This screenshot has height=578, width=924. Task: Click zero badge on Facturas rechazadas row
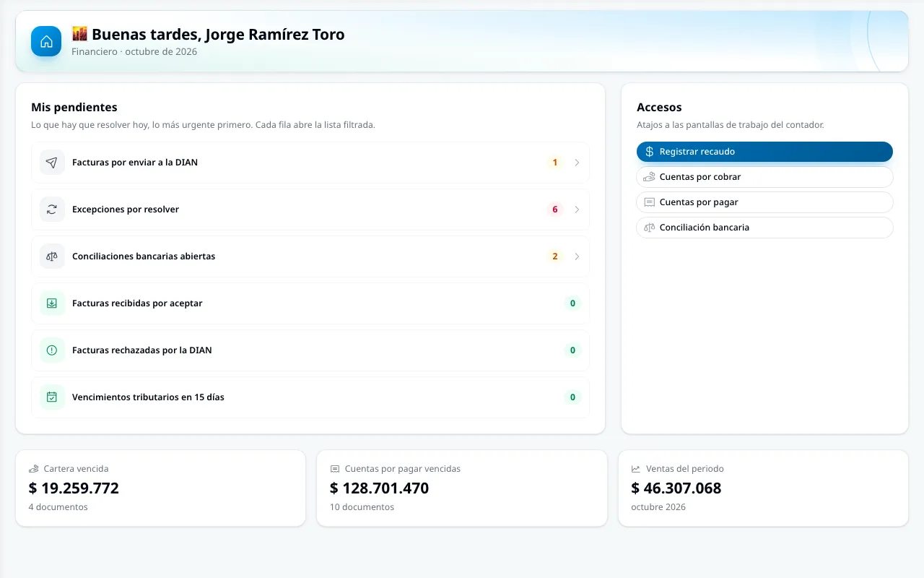coord(573,350)
